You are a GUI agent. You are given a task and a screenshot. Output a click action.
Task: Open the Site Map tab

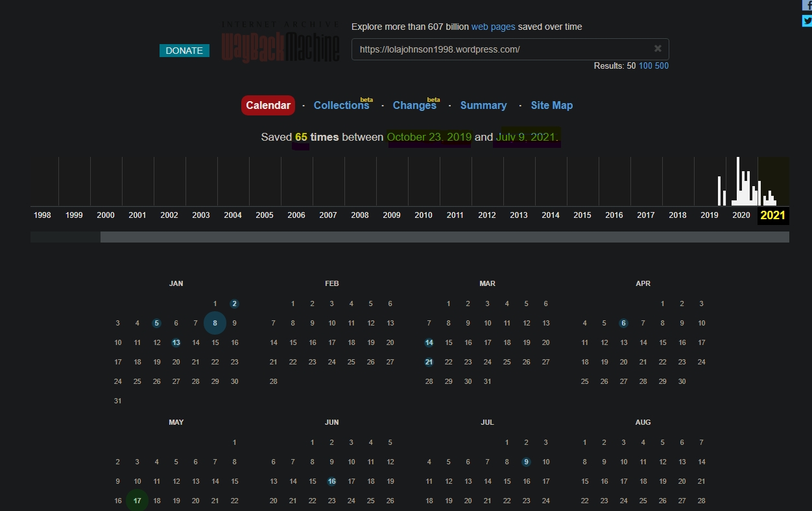(551, 105)
